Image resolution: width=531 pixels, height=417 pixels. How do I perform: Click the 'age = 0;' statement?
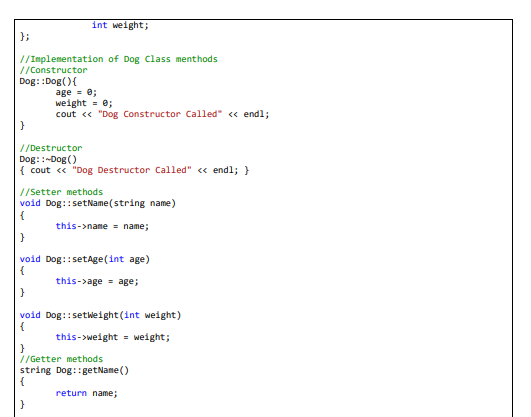point(76,92)
